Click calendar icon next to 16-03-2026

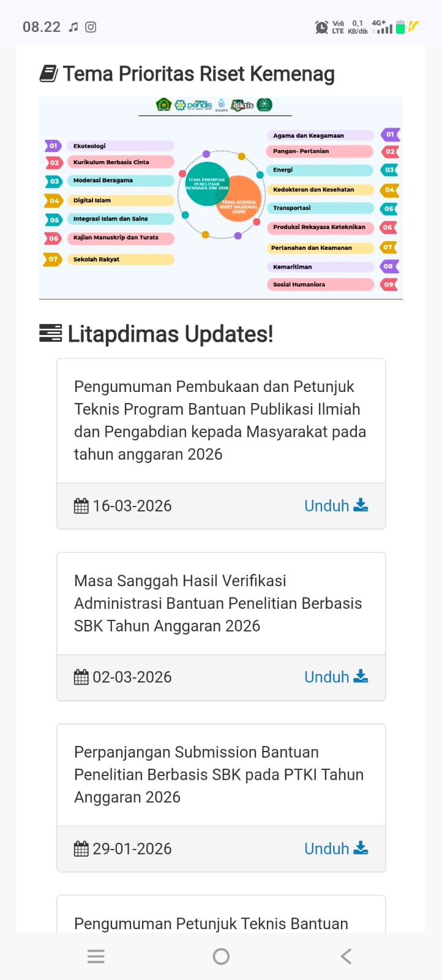click(81, 506)
